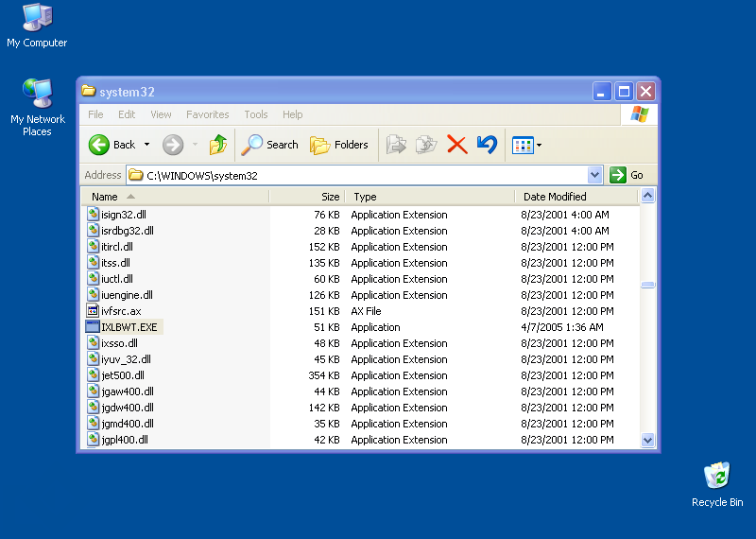Select the jgaw400.dll file icon
756x539 pixels.
tap(93, 391)
